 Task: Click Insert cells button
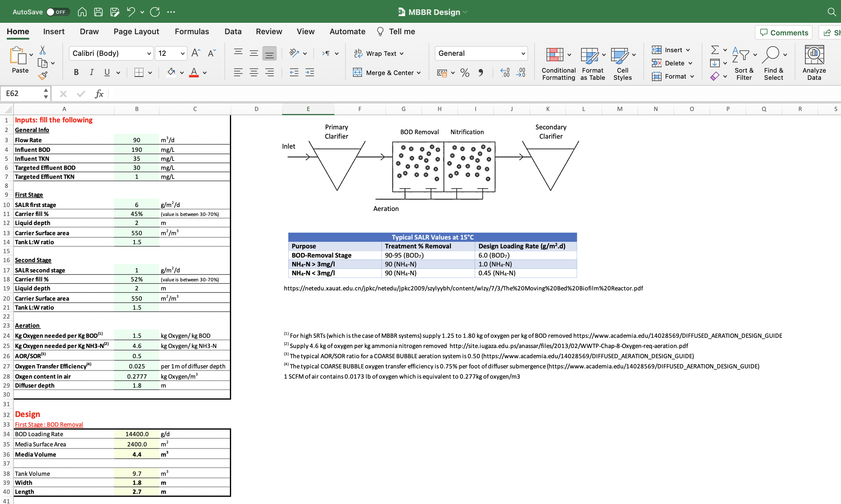[671, 50]
